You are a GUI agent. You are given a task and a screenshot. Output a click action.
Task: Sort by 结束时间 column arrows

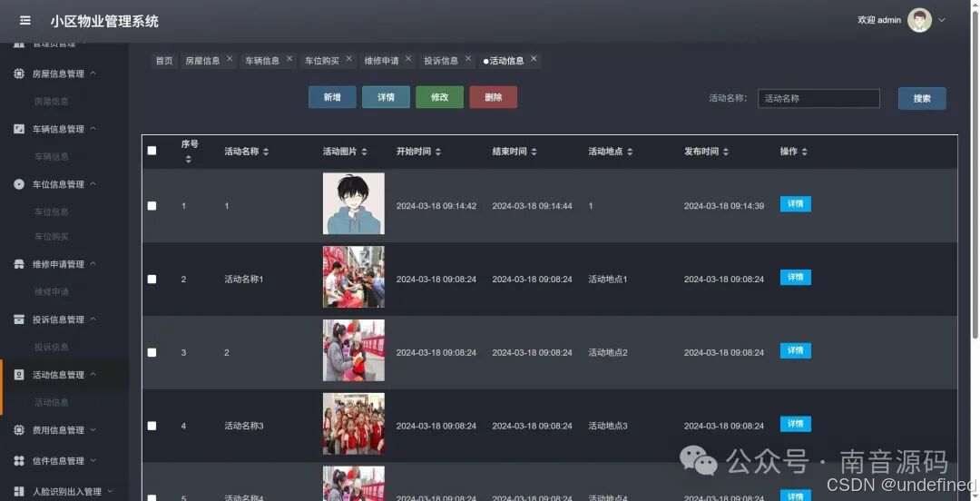[x=534, y=152]
